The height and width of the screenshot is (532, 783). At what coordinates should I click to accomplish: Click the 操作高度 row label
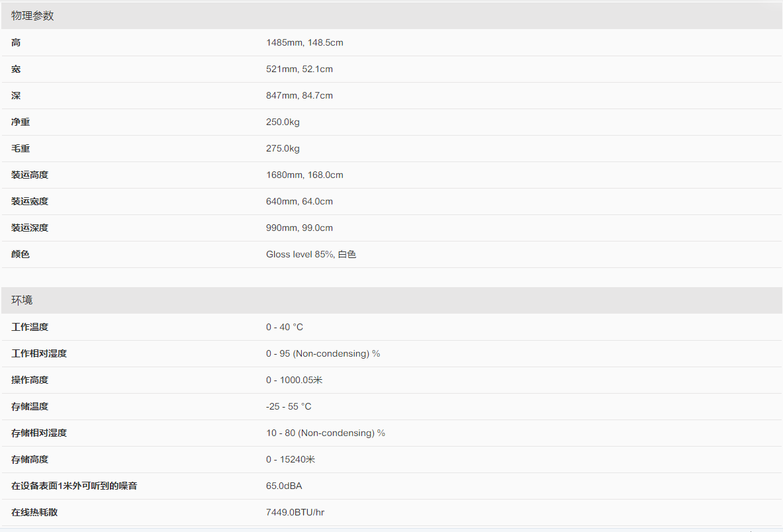tap(30, 380)
